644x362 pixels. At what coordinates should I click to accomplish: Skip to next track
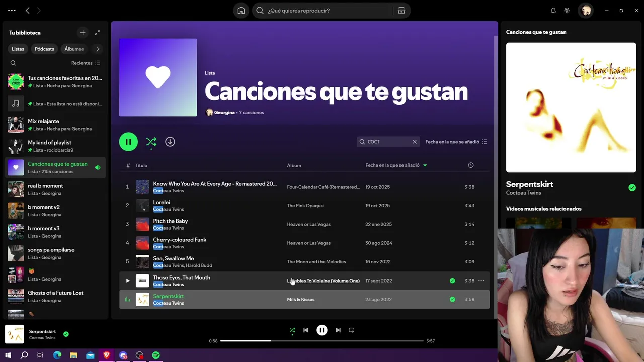pyautogui.click(x=338, y=330)
